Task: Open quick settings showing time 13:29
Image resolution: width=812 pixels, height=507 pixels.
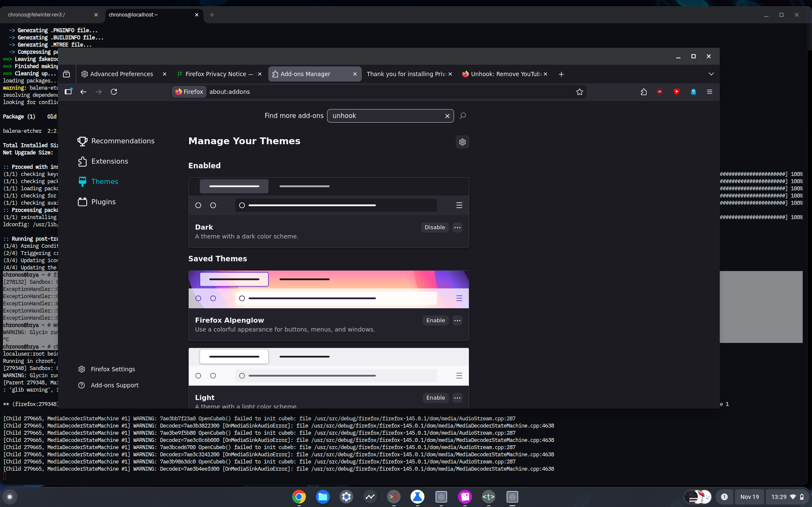Action: [x=787, y=497]
